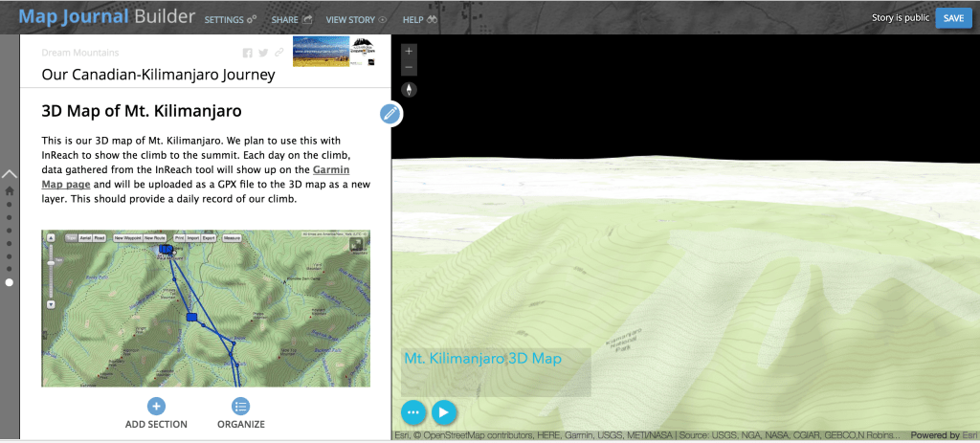Screen dimensions: 980x443
Task: Click View Story in top bar
Action: pos(356,19)
